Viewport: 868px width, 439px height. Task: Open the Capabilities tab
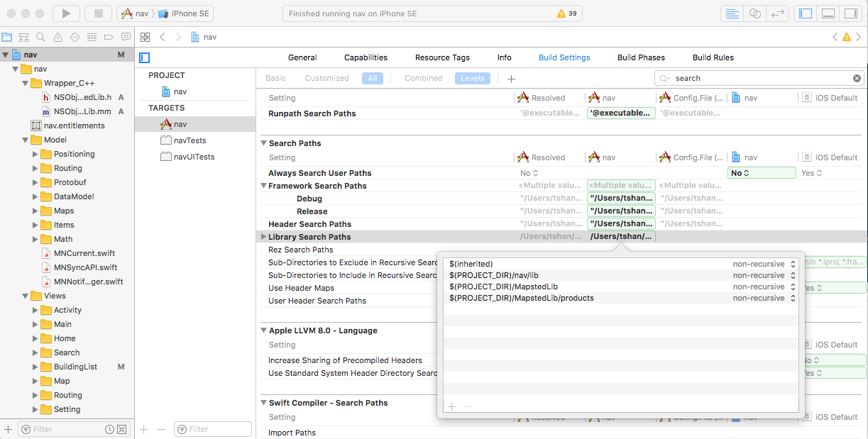coord(366,57)
